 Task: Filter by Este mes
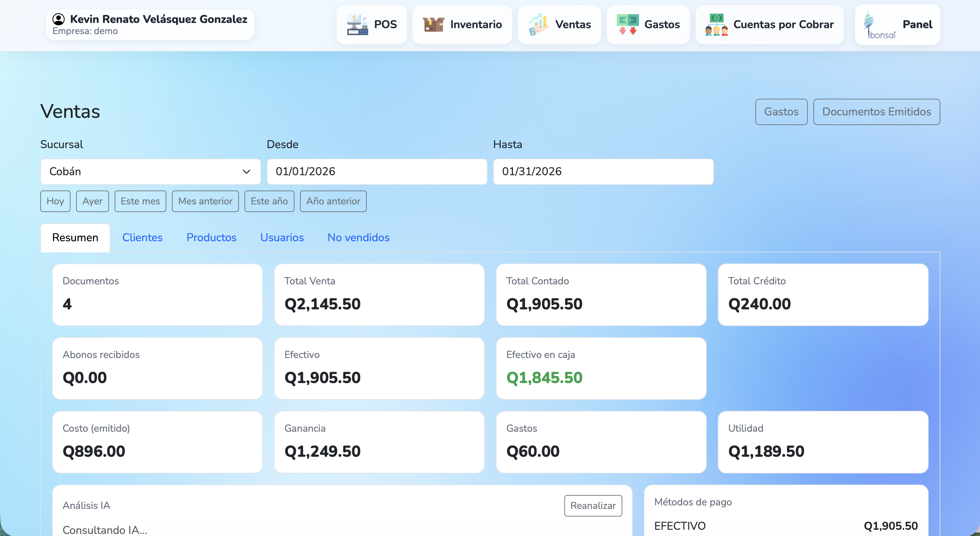tap(140, 201)
